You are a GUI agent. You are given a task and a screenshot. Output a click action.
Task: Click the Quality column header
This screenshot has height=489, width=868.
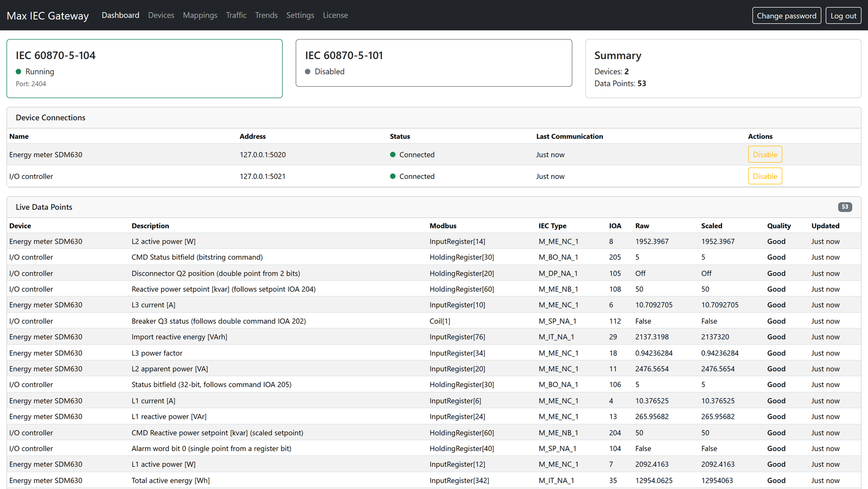pos(779,226)
